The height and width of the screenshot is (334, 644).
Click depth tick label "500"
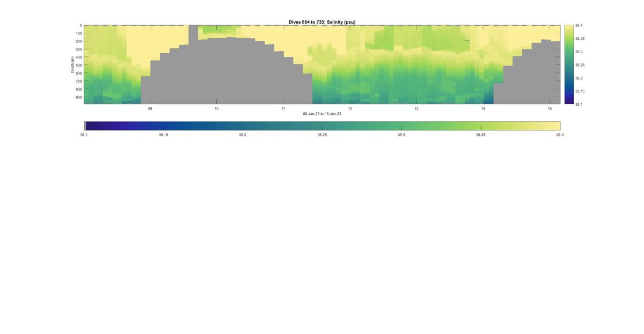78,65
